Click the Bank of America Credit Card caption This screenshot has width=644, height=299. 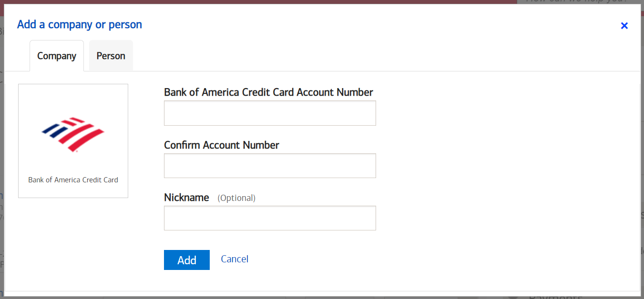click(x=73, y=180)
